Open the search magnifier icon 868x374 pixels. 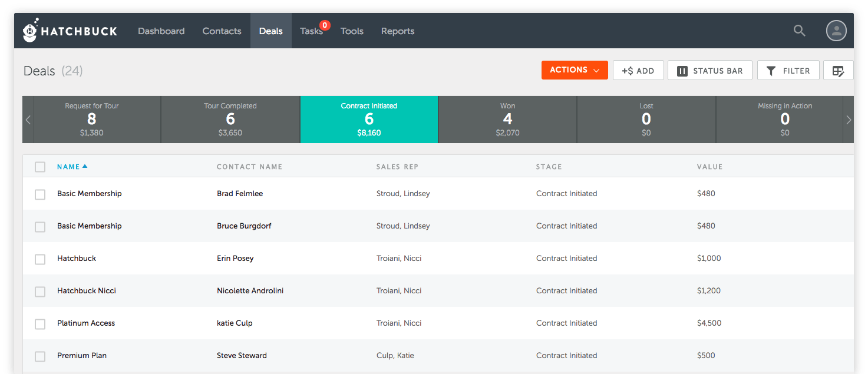(x=799, y=31)
